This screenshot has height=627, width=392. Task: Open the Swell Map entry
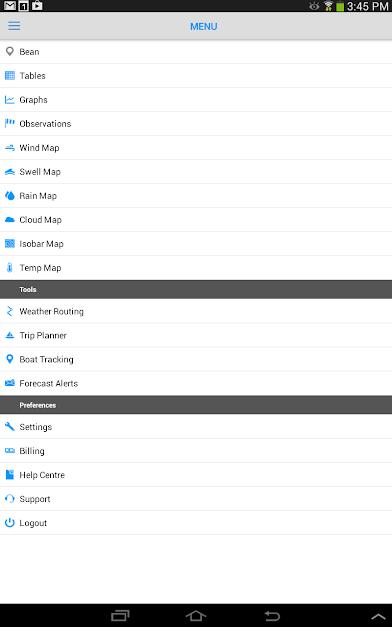pyautogui.click(x=196, y=172)
